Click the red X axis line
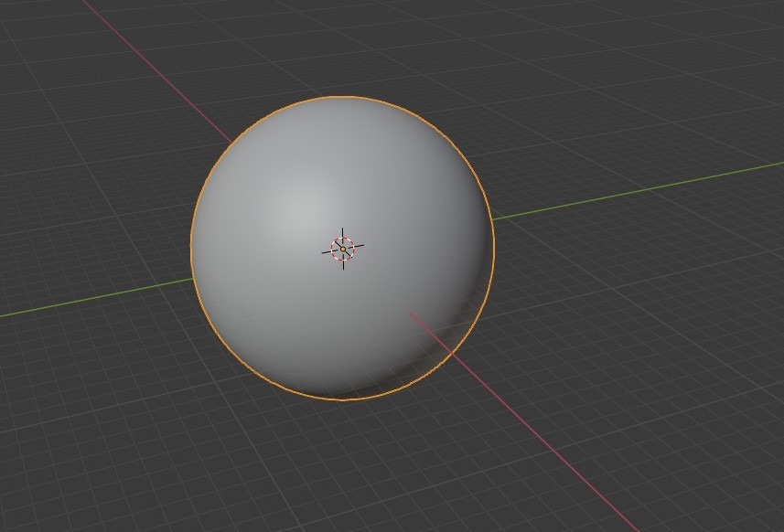 (x=524, y=421)
